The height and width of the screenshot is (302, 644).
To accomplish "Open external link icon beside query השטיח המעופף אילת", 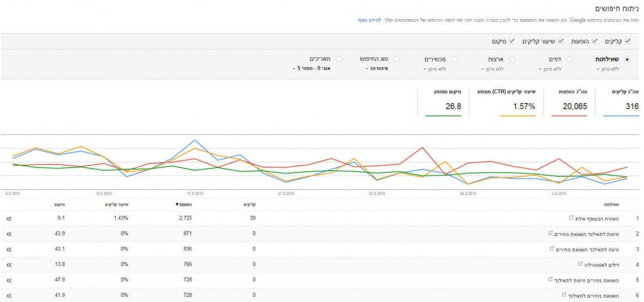I will pyautogui.click(x=571, y=217).
